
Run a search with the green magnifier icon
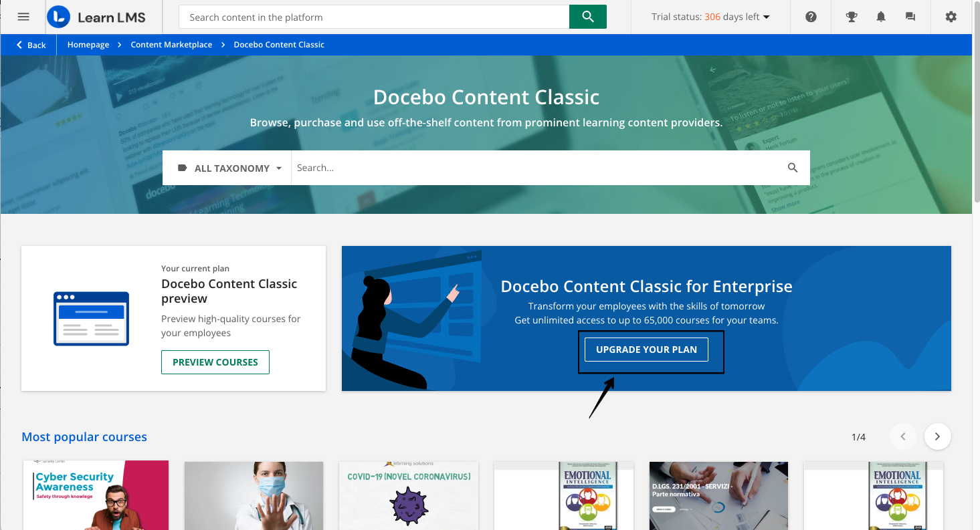coord(587,16)
